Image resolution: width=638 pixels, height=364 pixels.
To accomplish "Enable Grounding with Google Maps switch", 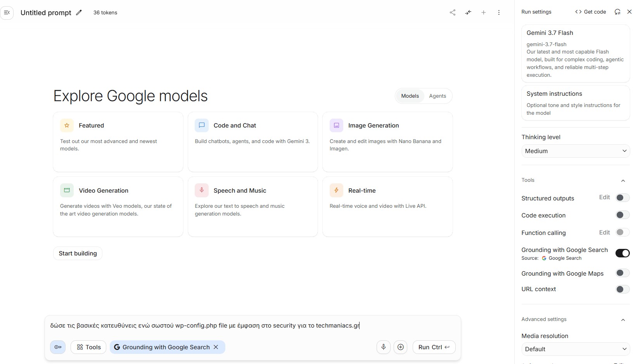I will [x=622, y=273].
